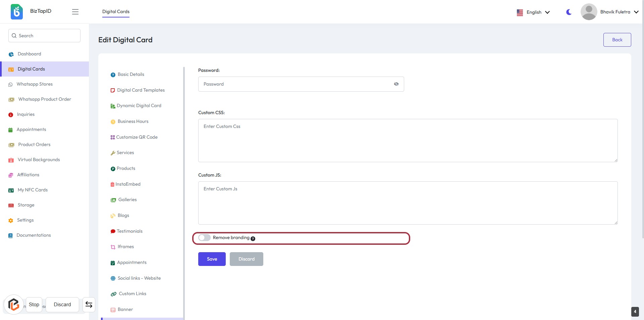Click the Back button
The height and width of the screenshot is (320, 644).
(617, 40)
